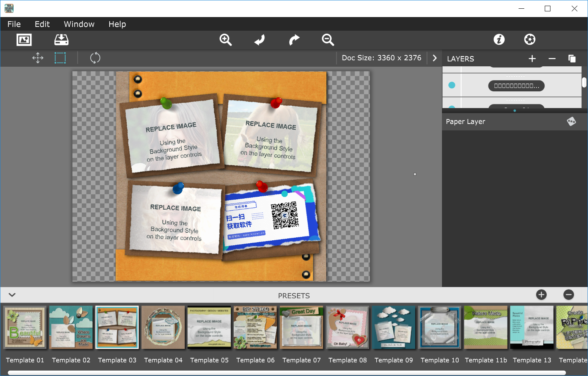Image resolution: width=588 pixels, height=376 pixels.
Task: Click the Paper Layer header
Action: tap(514, 122)
